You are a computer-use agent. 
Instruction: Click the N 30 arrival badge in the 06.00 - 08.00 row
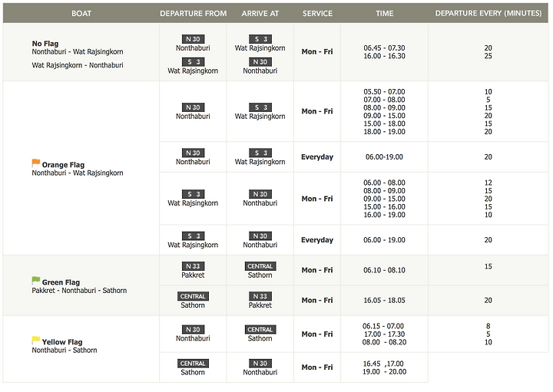click(x=260, y=194)
